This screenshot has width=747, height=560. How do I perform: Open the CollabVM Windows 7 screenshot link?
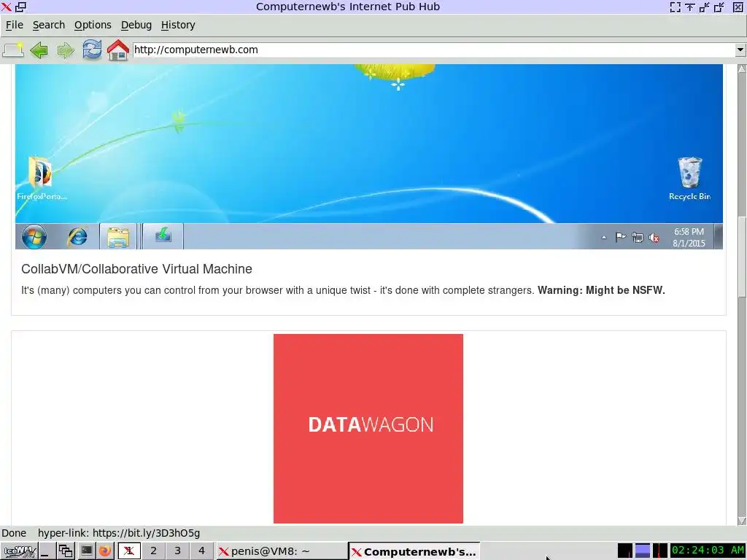click(x=368, y=157)
